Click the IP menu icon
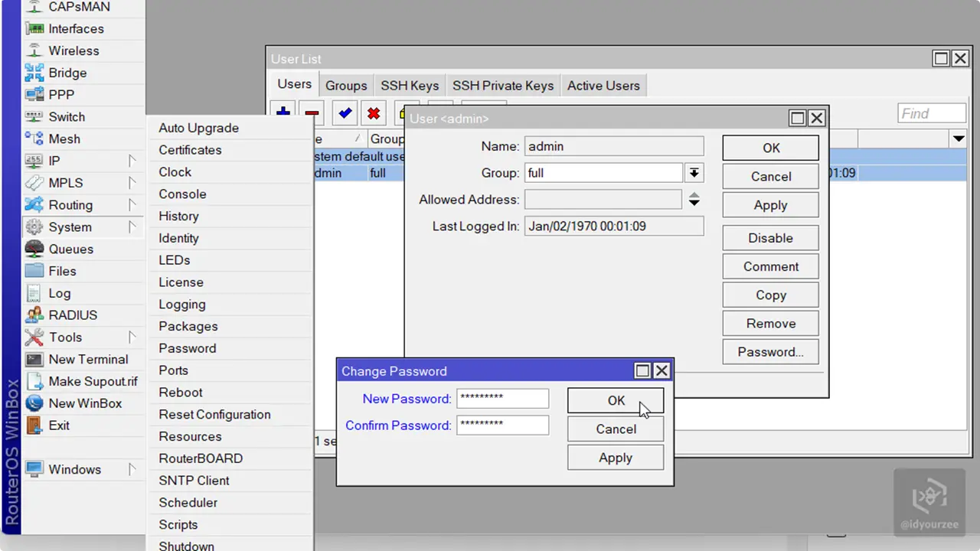This screenshot has width=980, height=551. pos(34,161)
